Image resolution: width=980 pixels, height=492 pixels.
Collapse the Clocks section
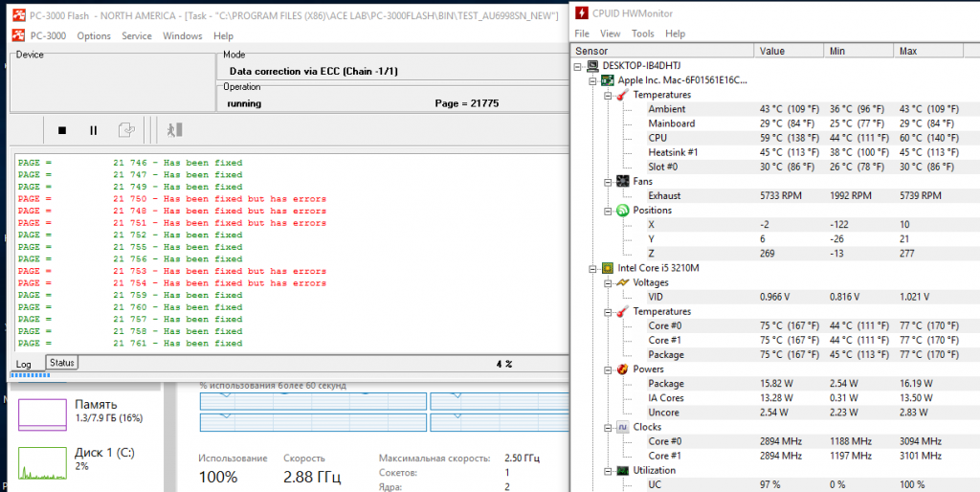click(x=606, y=427)
